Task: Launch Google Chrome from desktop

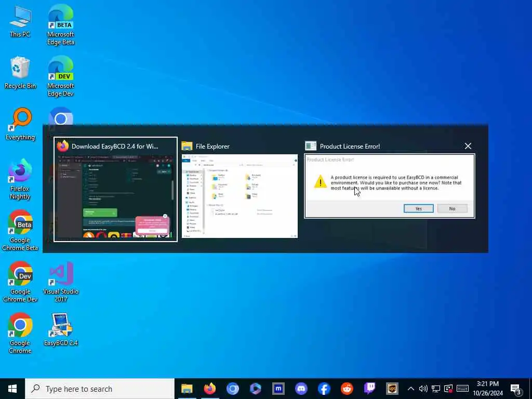Action: click(x=20, y=334)
